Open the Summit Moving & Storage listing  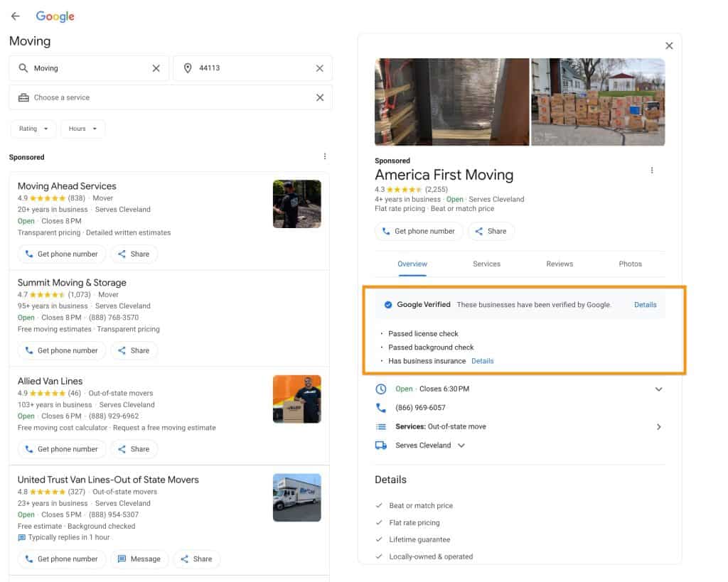(x=72, y=283)
